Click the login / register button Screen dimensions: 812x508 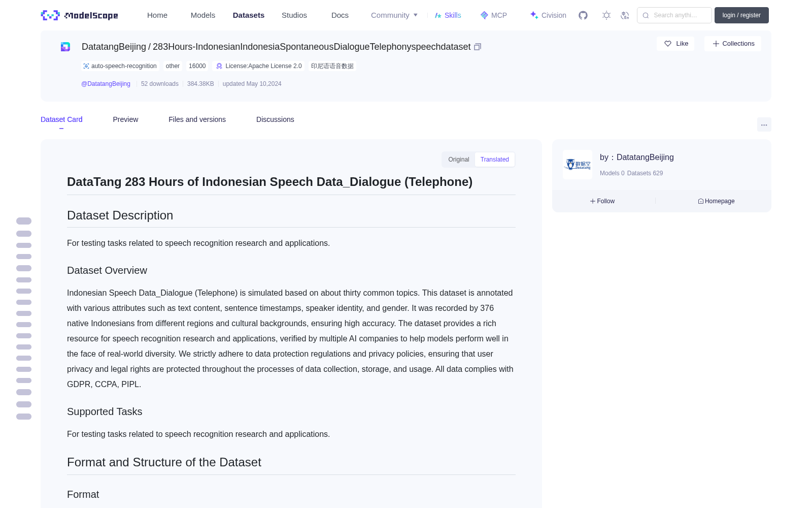click(x=741, y=15)
